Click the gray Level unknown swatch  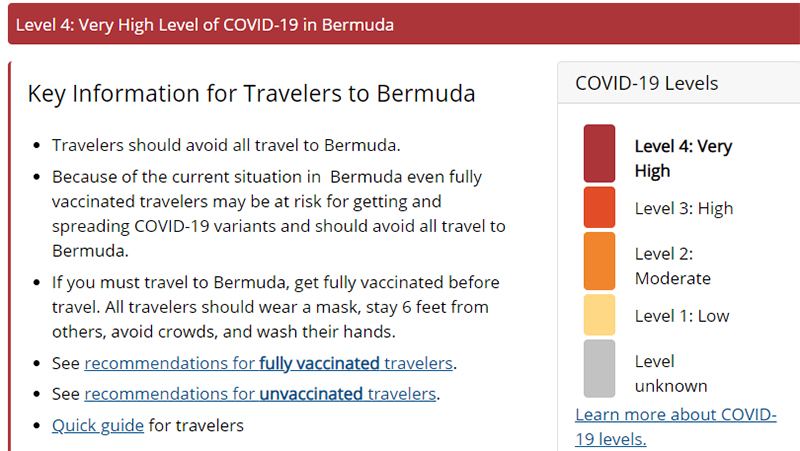click(x=599, y=369)
